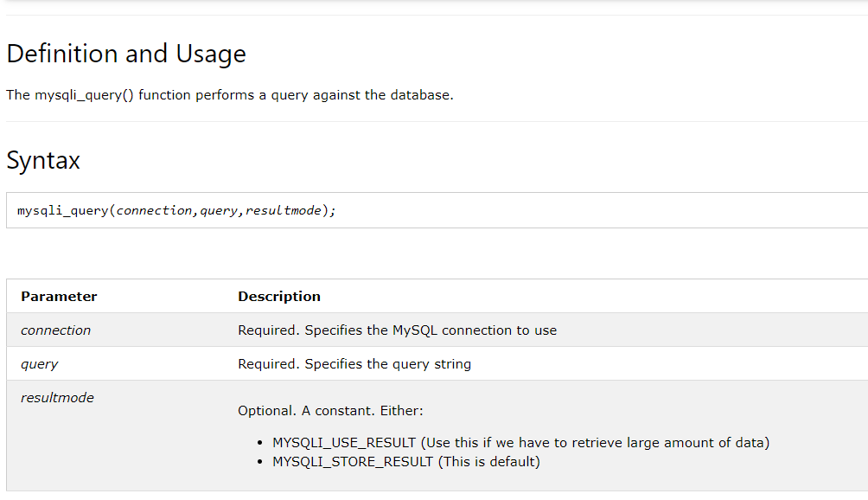Click the closing semicolon in the syntax line
The image size is (868, 500).
point(333,211)
